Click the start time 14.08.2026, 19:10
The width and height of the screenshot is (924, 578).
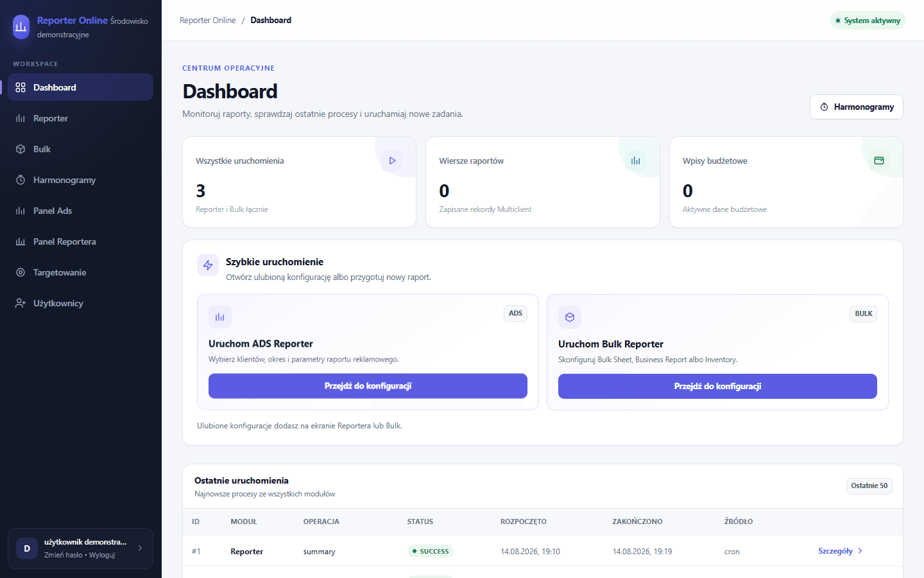click(x=530, y=552)
